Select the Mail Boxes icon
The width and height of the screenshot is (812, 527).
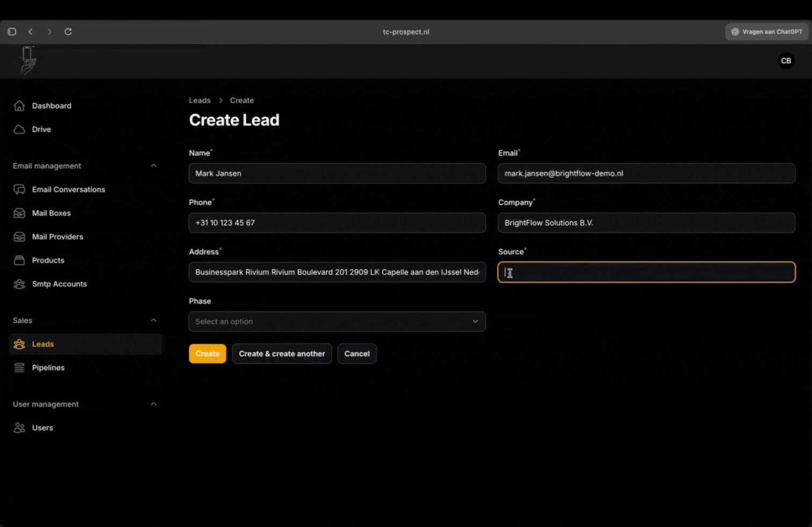point(19,213)
